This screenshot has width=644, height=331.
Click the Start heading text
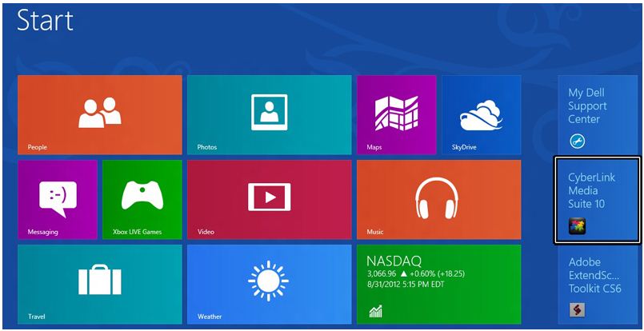coord(45,21)
